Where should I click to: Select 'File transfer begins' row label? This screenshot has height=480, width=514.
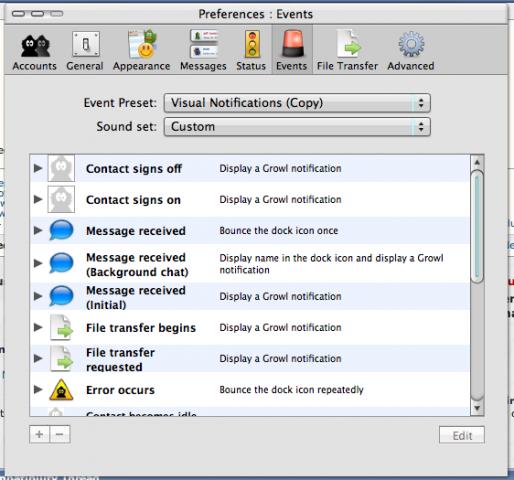[141, 328]
